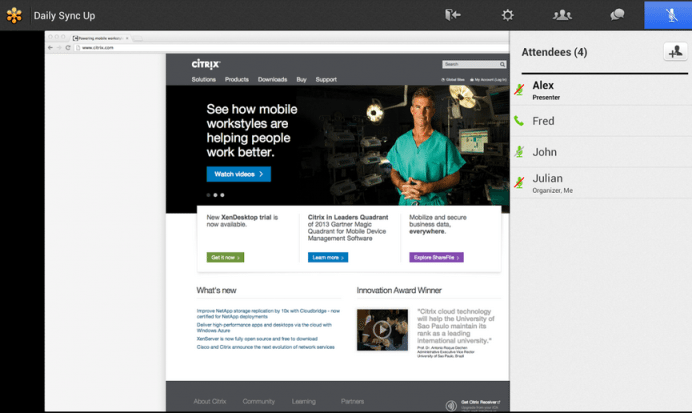Click the Citrix Receiver round icon in footer

451,405
